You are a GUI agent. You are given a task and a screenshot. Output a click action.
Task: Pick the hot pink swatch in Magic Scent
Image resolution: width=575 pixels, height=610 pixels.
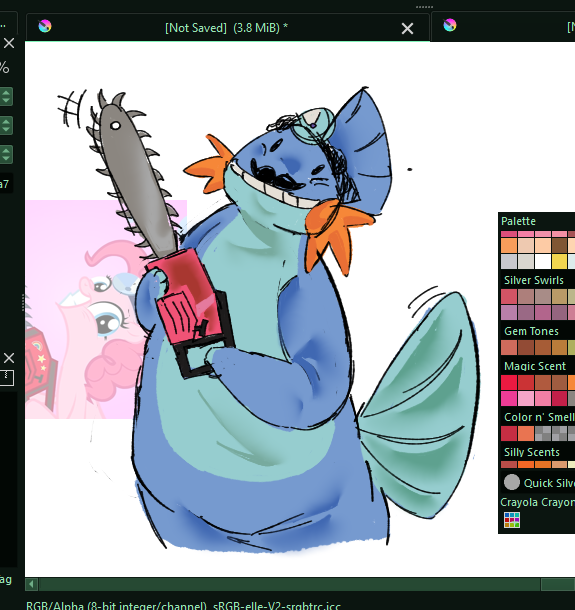pos(508,398)
